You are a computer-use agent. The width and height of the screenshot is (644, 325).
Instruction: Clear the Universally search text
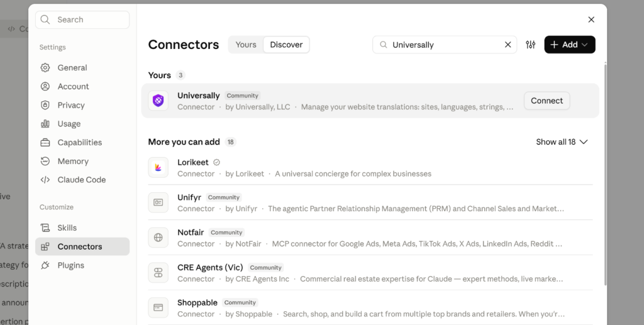pyautogui.click(x=508, y=45)
